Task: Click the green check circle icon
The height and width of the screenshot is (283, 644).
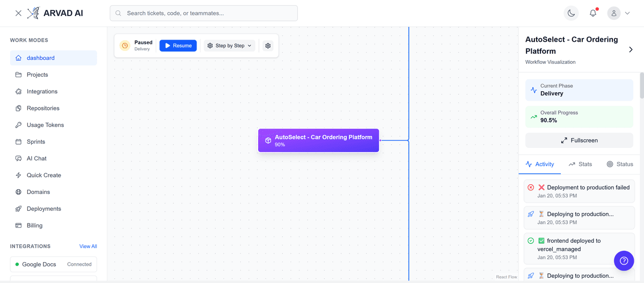Action: (531, 241)
